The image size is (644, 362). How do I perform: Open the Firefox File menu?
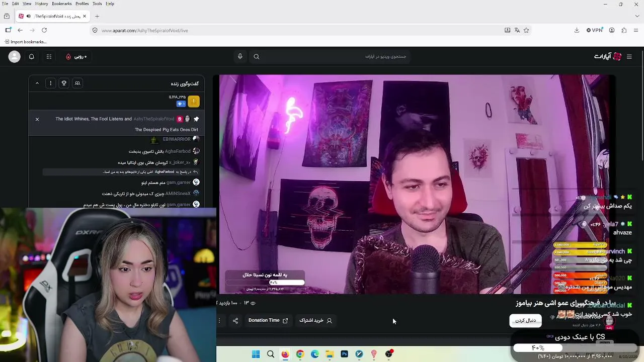(5, 4)
